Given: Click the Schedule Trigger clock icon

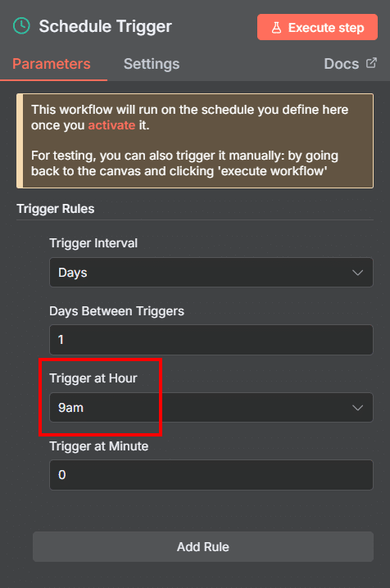Looking at the screenshot, I should 21,26.
